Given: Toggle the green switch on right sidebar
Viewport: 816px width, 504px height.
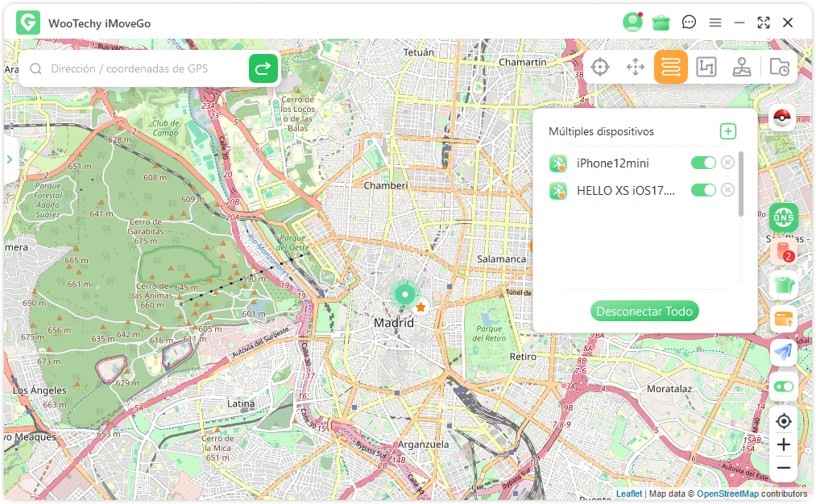Looking at the screenshot, I should point(783,386).
